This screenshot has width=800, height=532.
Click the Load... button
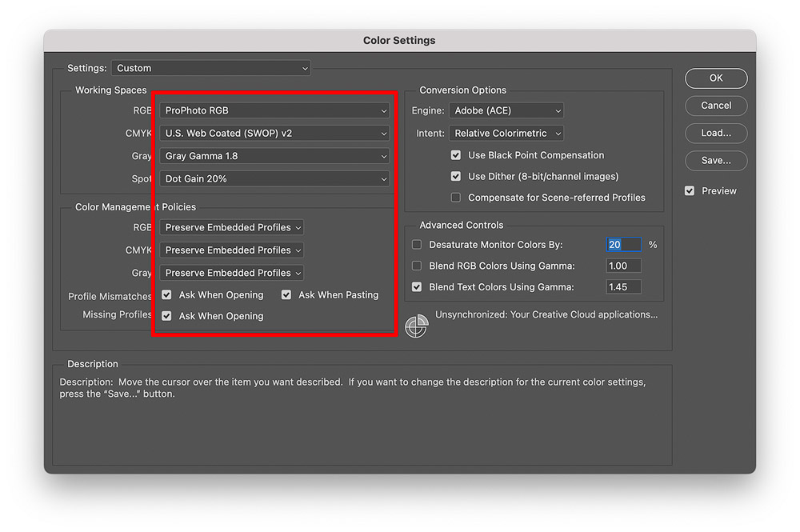click(x=716, y=133)
